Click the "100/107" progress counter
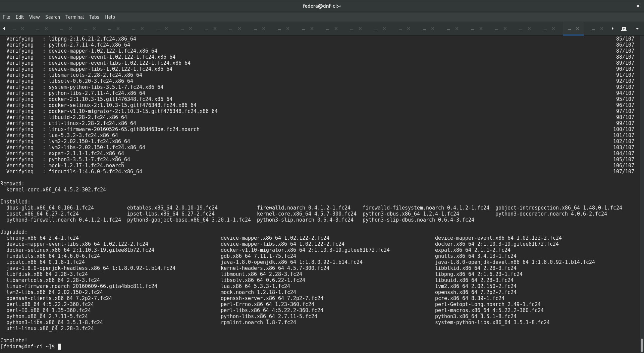The width and height of the screenshot is (644, 353). click(624, 129)
